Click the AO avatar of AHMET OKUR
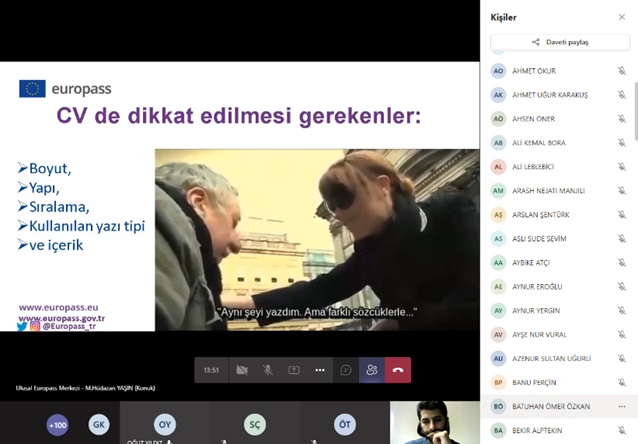 tap(498, 71)
